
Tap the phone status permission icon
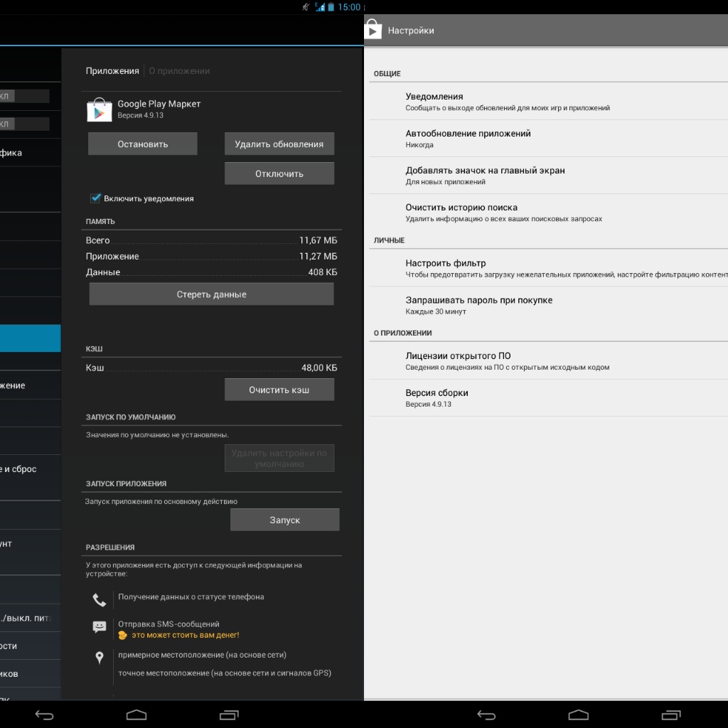100,601
